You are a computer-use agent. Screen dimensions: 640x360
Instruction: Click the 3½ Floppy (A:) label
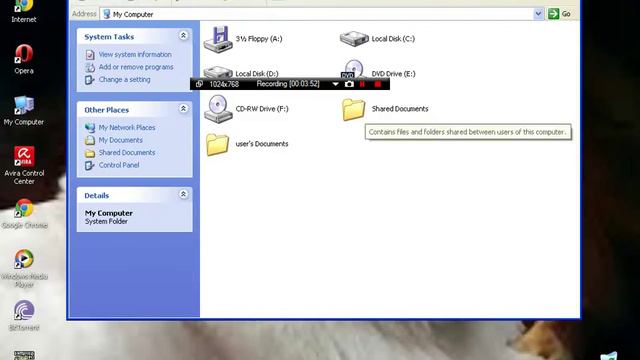coord(259,39)
